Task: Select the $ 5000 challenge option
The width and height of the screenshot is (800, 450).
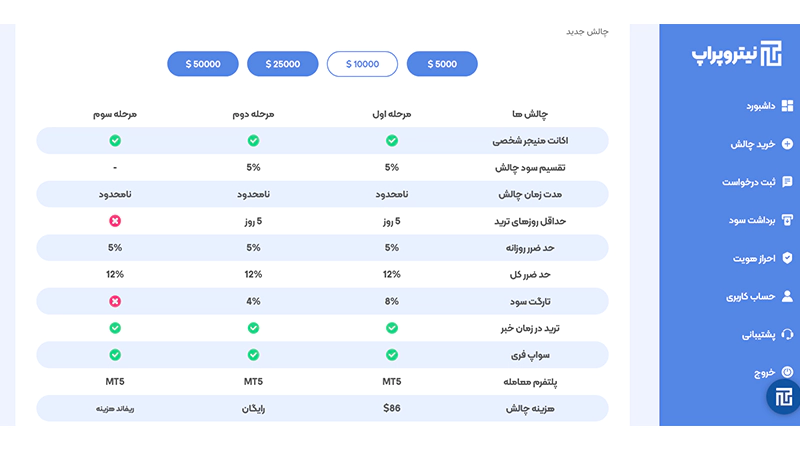Action: 442,64
